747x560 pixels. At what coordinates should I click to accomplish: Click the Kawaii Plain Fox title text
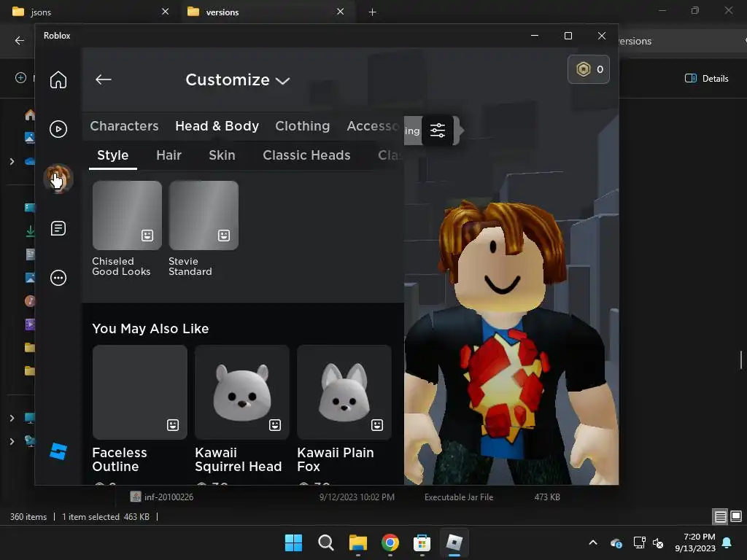(336, 459)
